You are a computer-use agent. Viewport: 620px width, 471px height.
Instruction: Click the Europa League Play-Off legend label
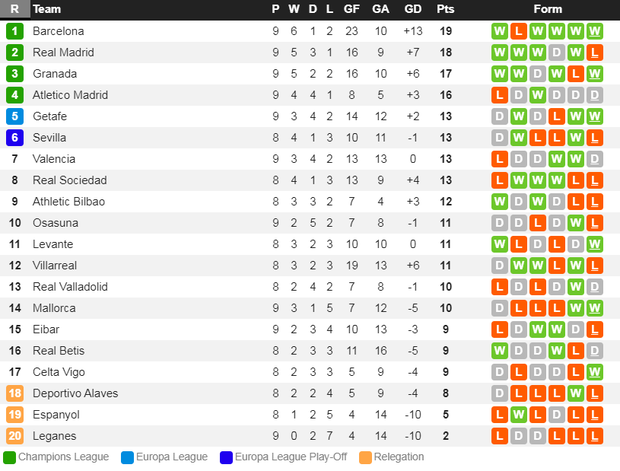pyautogui.click(x=291, y=457)
